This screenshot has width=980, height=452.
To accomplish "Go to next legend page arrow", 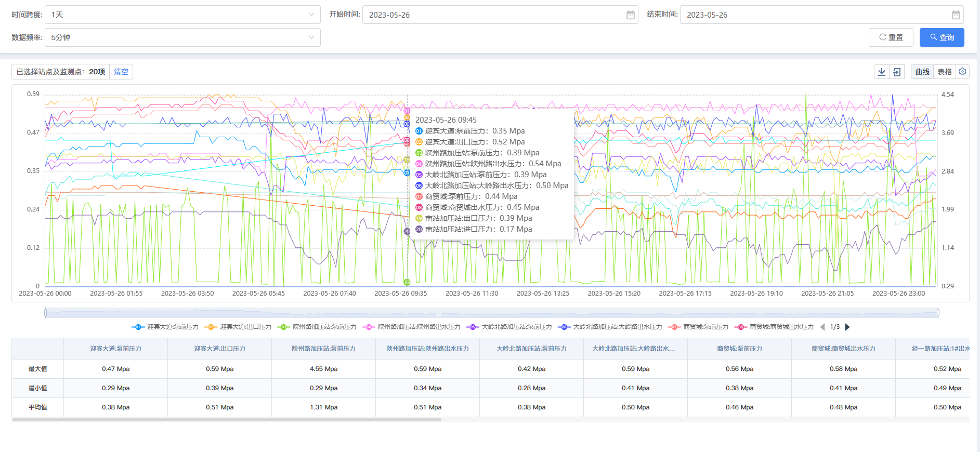I will (x=847, y=327).
